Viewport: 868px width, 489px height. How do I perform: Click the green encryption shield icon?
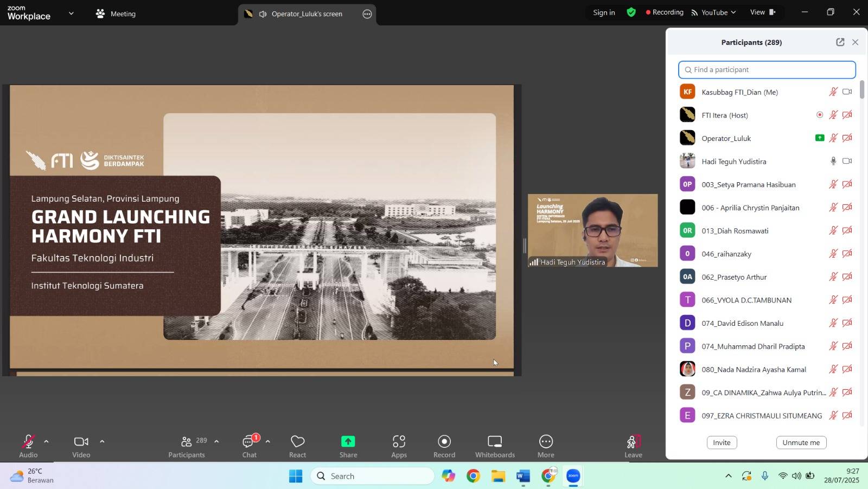(x=631, y=12)
